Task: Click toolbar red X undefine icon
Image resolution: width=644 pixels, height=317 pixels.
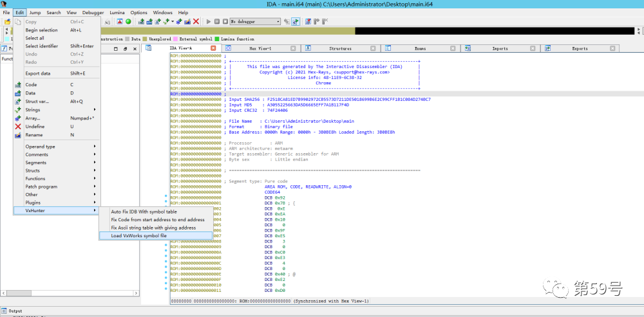Action: (x=196, y=22)
